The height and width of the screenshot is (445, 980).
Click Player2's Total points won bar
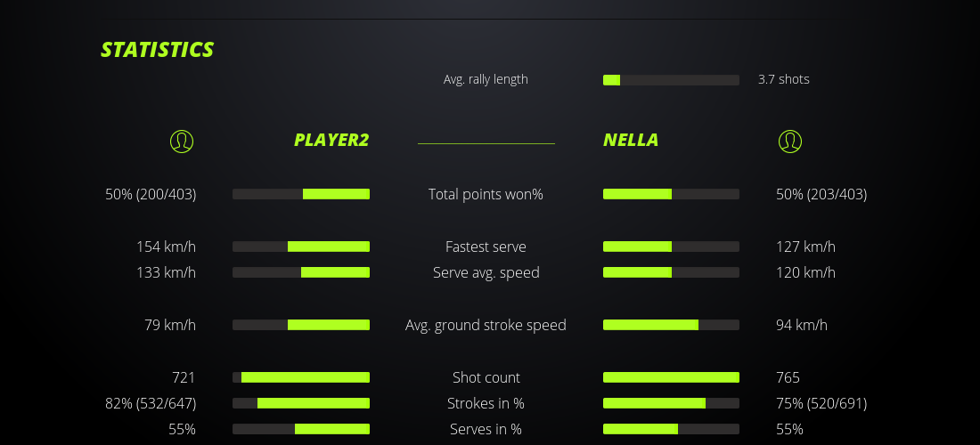[301, 194]
